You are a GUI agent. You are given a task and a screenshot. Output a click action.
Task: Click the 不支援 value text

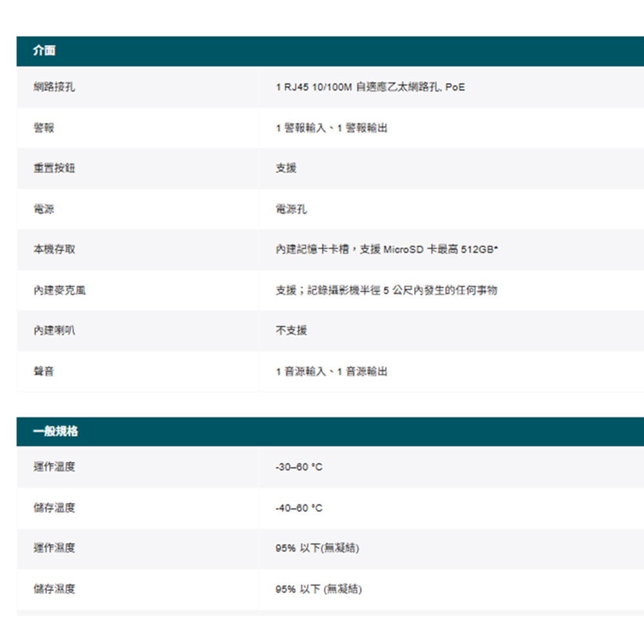(x=292, y=330)
